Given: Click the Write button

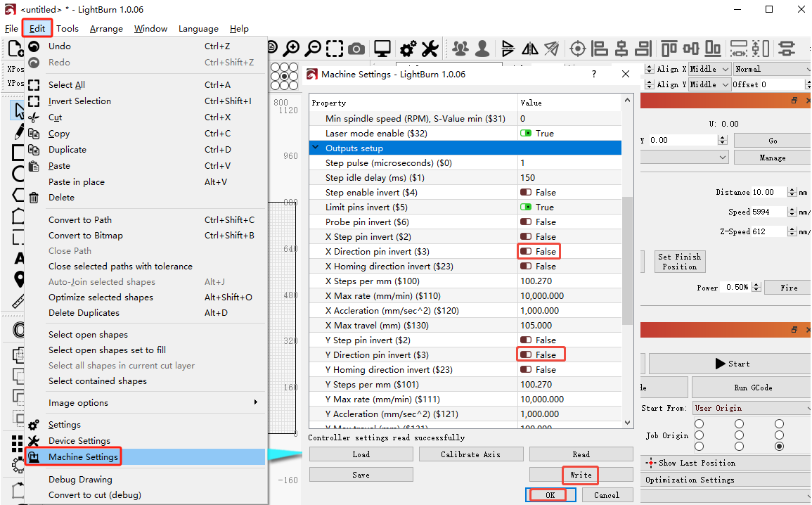Looking at the screenshot, I should [581, 475].
